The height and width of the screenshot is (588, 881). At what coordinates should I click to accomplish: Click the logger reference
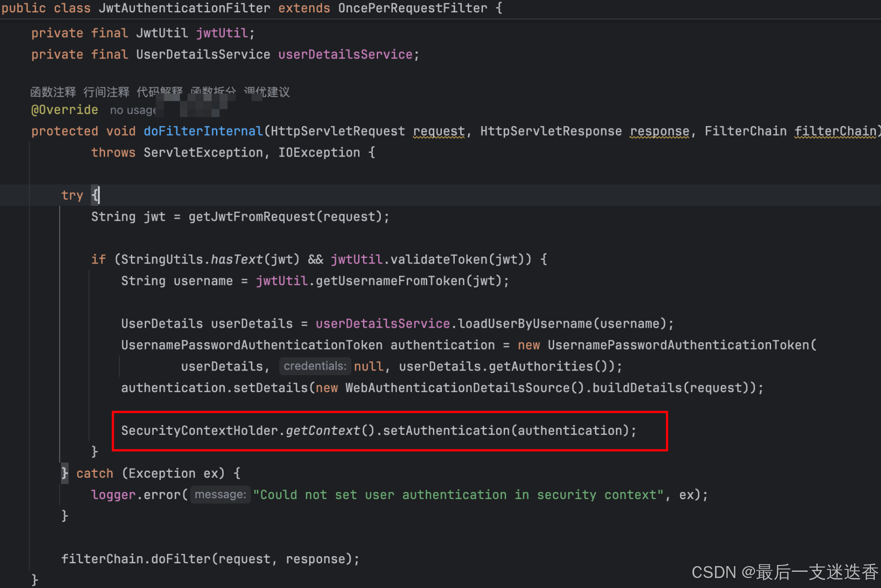[x=113, y=495]
